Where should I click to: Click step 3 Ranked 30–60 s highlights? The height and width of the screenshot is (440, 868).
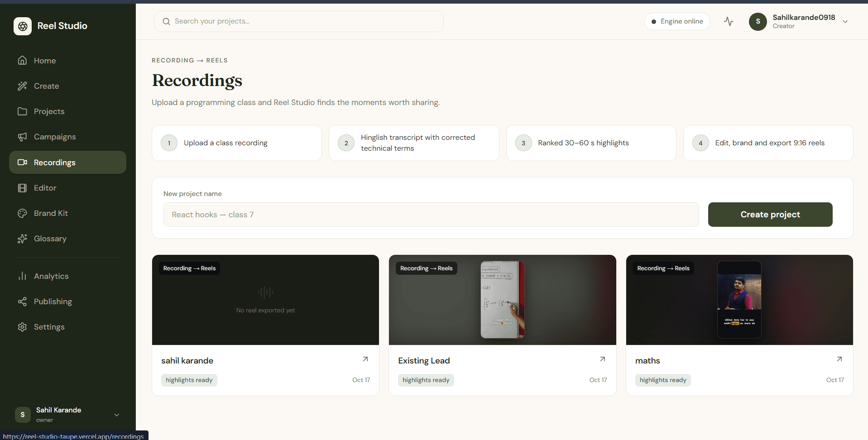[x=591, y=143]
